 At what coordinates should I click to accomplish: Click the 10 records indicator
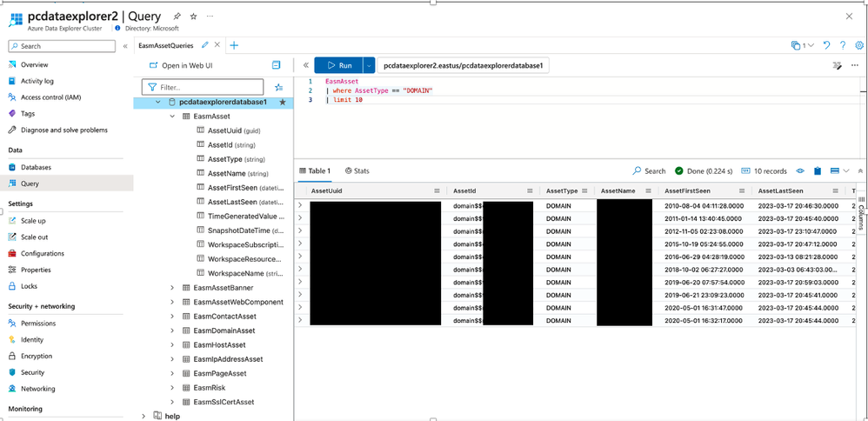tap(764, 171)
